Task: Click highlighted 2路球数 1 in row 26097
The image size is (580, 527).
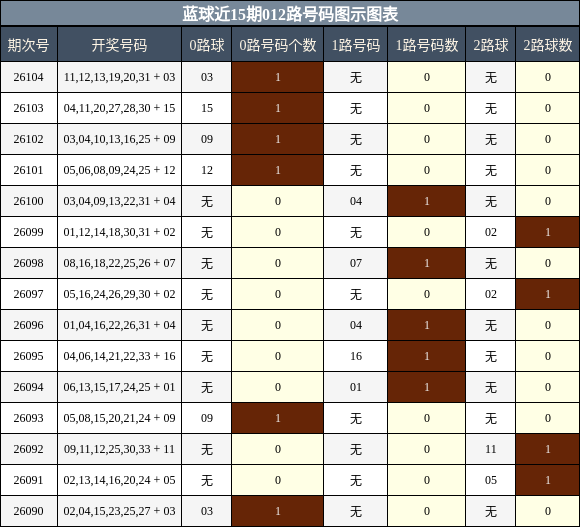Action: click(x=548, y=294)
